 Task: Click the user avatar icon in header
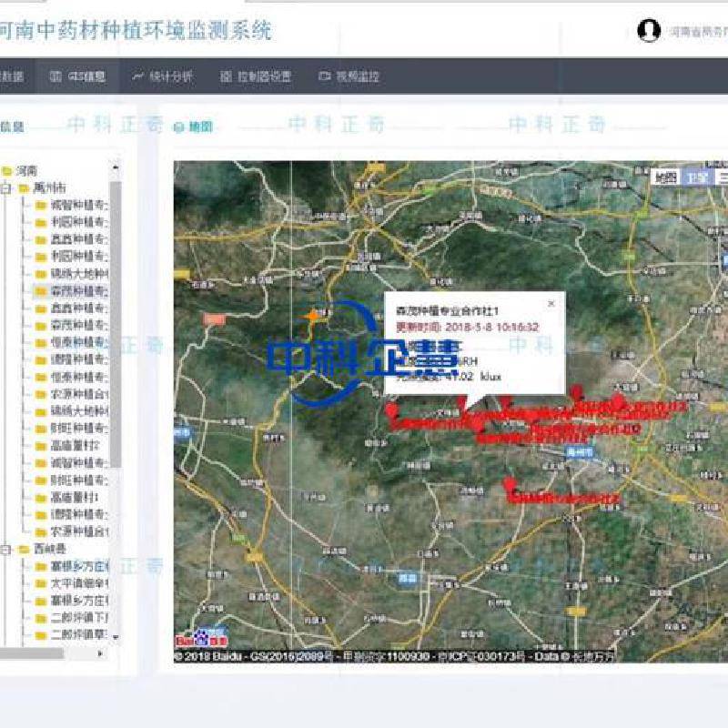[x=648, y=31]
